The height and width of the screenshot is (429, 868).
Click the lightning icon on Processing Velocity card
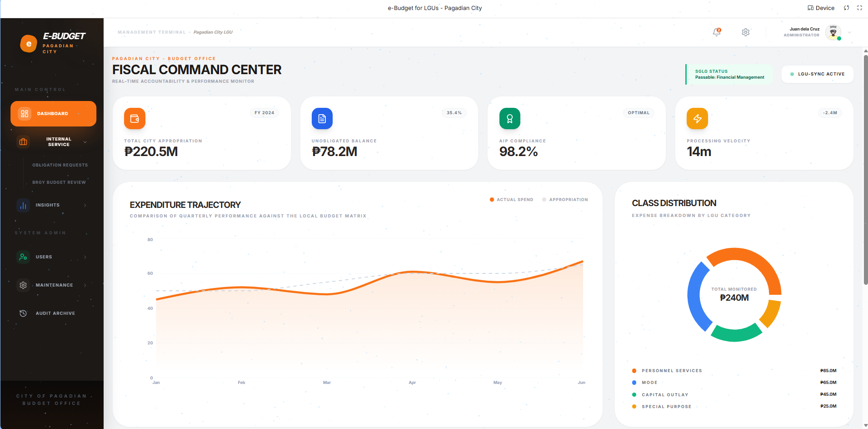coord(698,118)
